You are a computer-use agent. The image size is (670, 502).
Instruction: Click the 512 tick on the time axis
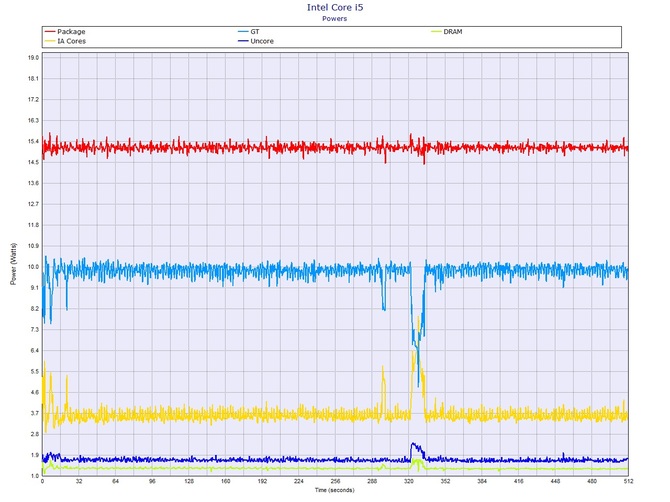tap(628, 481)
